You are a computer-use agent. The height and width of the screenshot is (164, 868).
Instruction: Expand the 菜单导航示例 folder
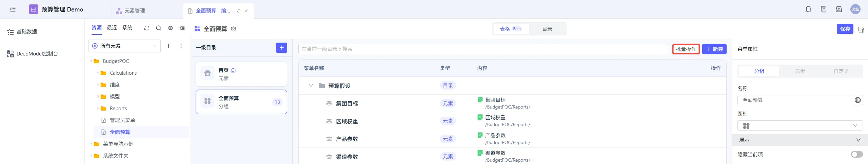pyautogui.click(x=91, y=144)
